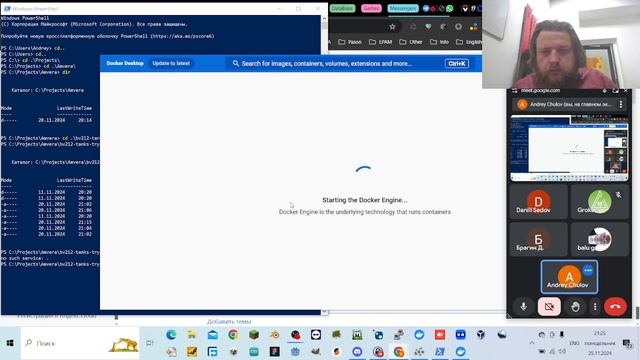Image resolution: width=640 pixels, height=360 pixels.
Task: Open Google Chrome from the top taskbar row
Action: click(233, 335)
